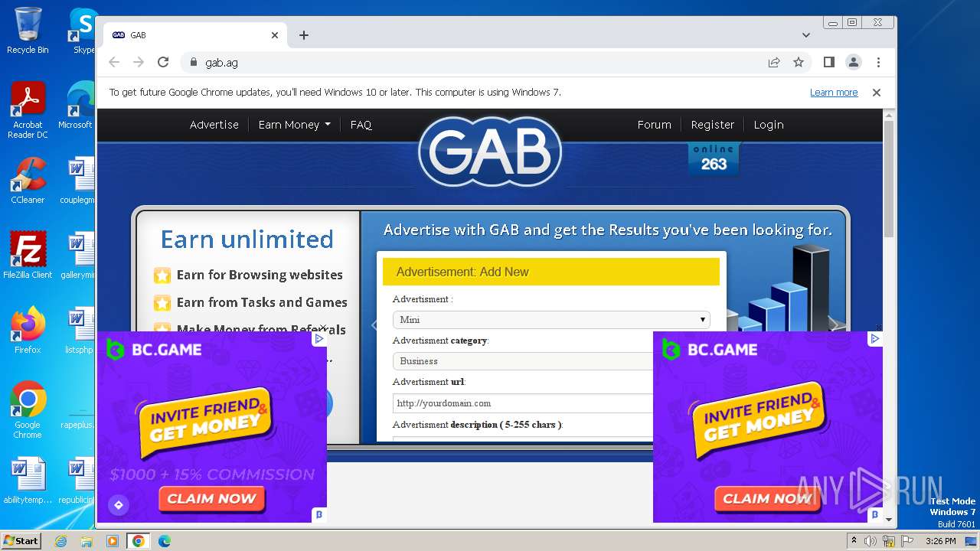980x551 pixels.
Task: Open the listsphp Word document icon
Action: click(x=78, y=331)
